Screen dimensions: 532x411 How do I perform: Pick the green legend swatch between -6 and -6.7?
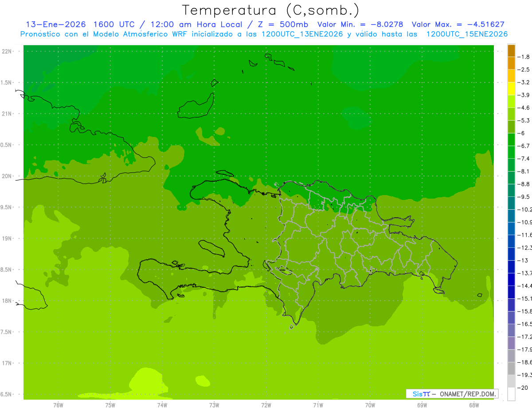pos(511,140)
